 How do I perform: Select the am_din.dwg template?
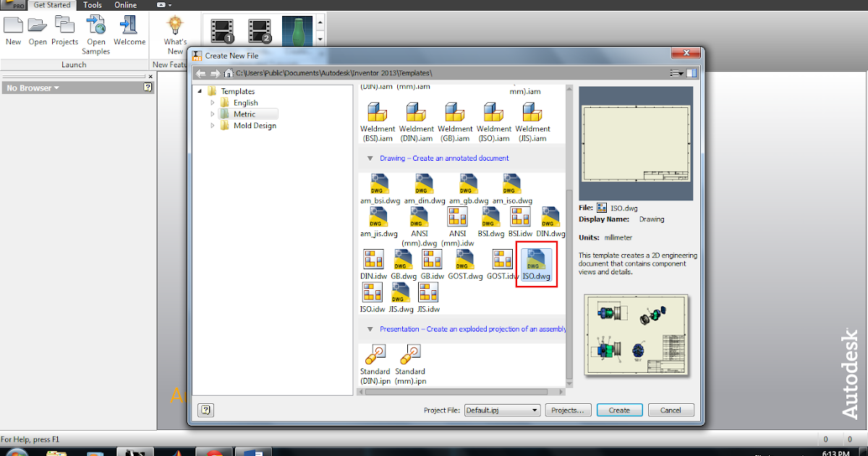pyautogui.click(x=424, y=189)
